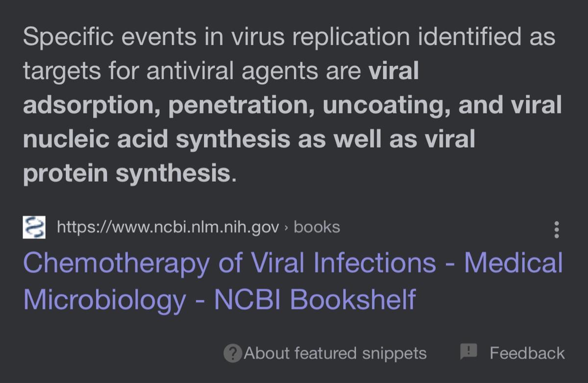Click 'About featured snippets' link
The width and height of the screenshot is (588, 383).
(x=335, y=353)
